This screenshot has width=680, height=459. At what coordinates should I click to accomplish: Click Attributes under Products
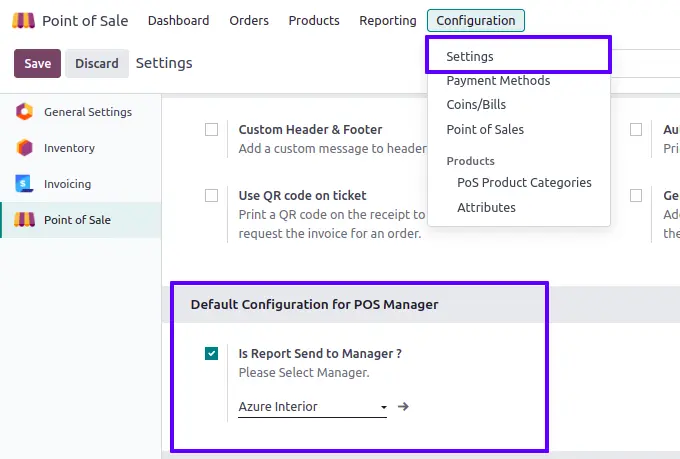486,208
